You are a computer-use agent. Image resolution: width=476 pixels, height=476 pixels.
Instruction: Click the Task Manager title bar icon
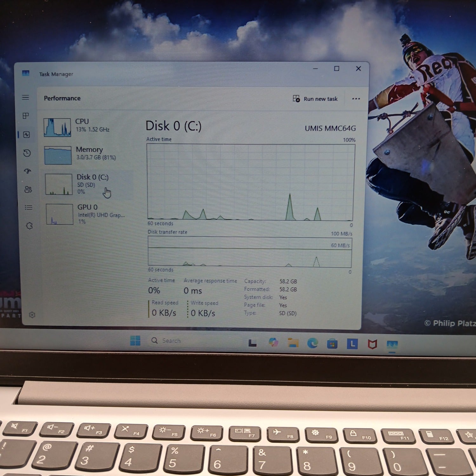[x=26, y=73]
